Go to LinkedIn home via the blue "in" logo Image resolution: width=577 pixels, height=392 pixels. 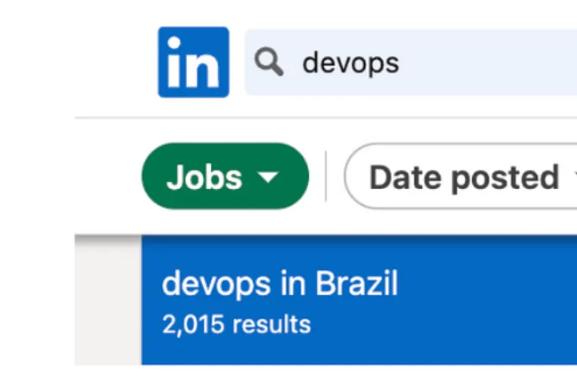tap(193, 62)
